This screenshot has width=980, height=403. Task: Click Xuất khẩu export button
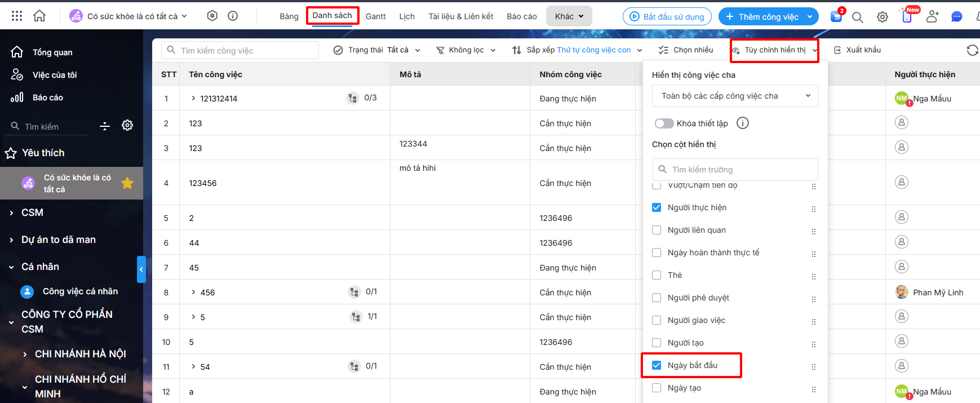click(857, 50)
